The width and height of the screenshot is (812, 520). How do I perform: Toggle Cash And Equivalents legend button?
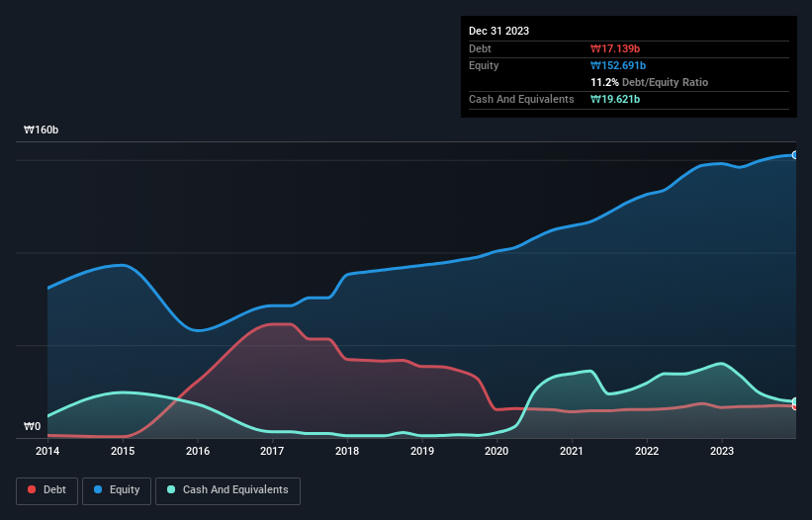(227, 490)
